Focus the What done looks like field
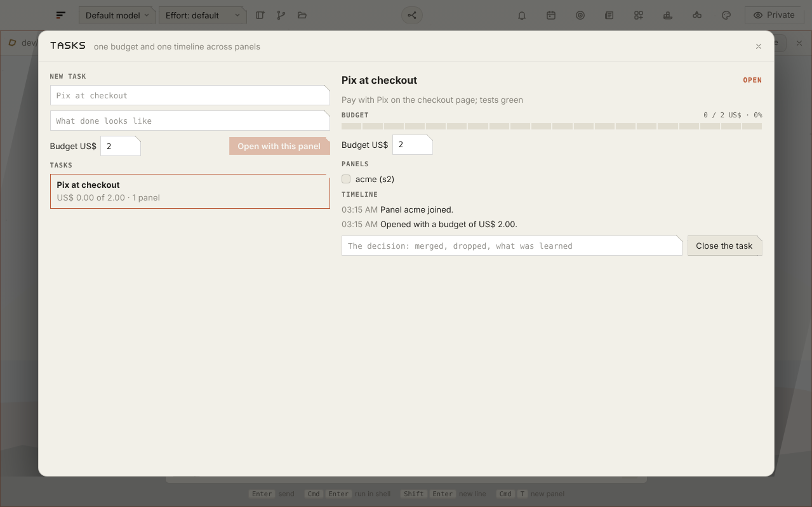The height and width of the screenshot is (507, 812). click(x=190, y=121)
